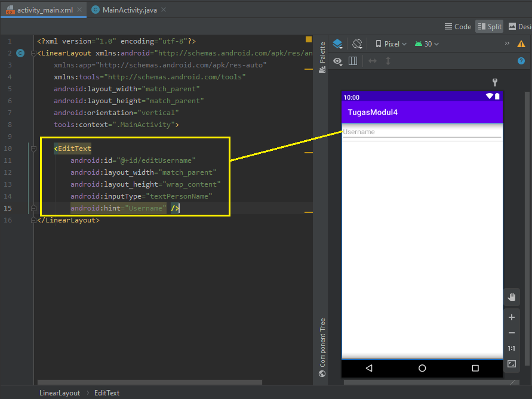
Task: Click EditText in the breadcrumb bar
Action: [106, 393]
